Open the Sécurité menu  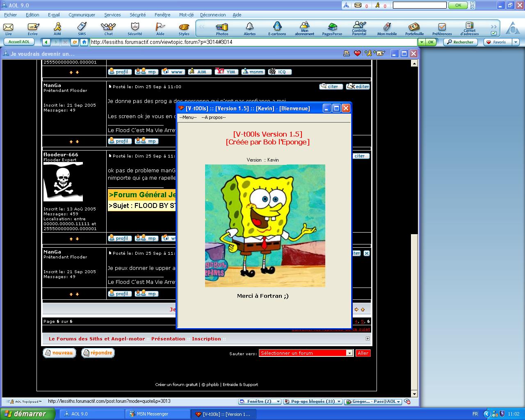(x=137, y=15)
